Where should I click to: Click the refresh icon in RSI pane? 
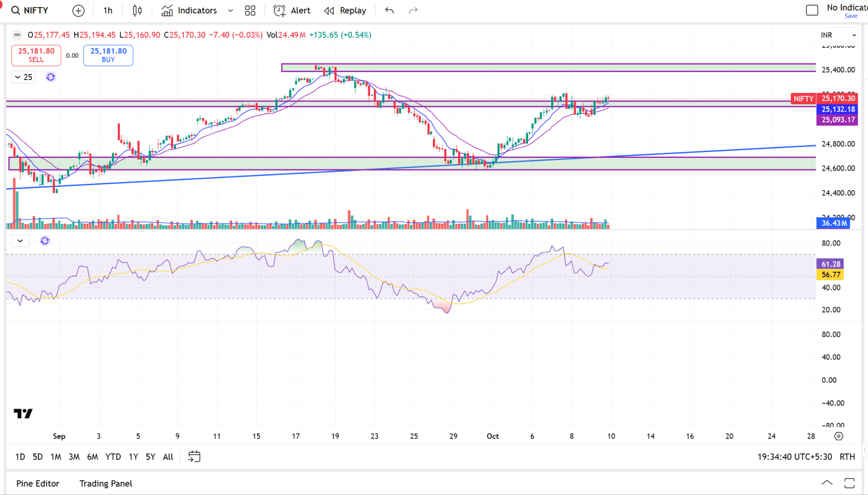pos(45,241)
